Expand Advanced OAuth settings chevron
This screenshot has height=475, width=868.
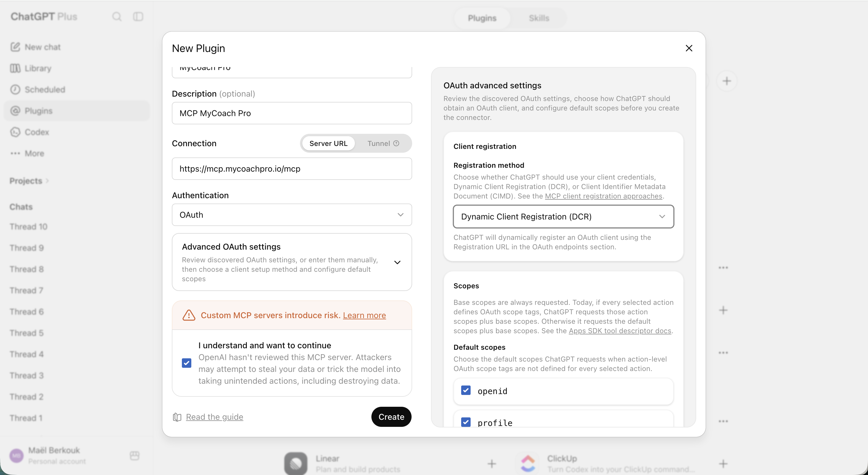pyautogui.click(x=397, y=262)
